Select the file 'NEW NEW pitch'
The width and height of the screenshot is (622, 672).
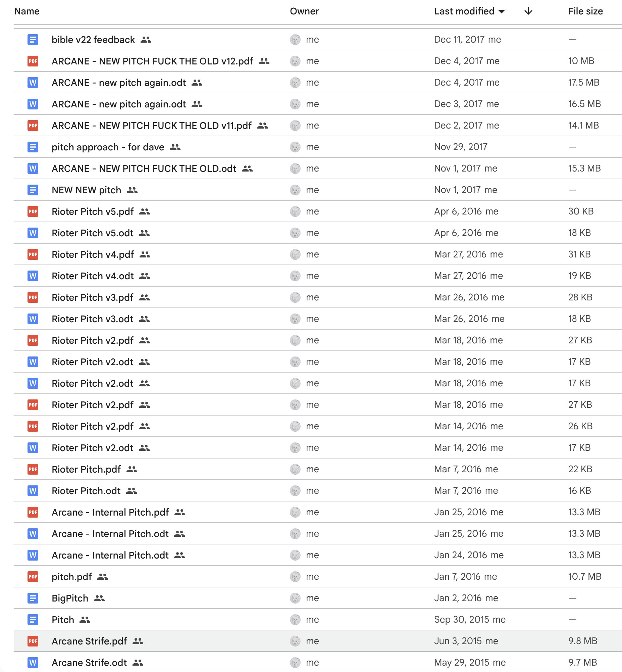[87, 190]
